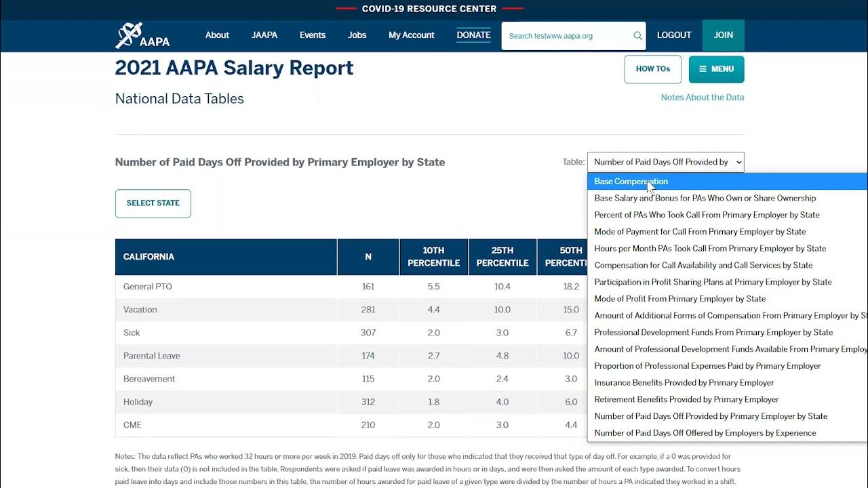
Task: Select Retirement Benefits Provided option
Action: (728, 400)
